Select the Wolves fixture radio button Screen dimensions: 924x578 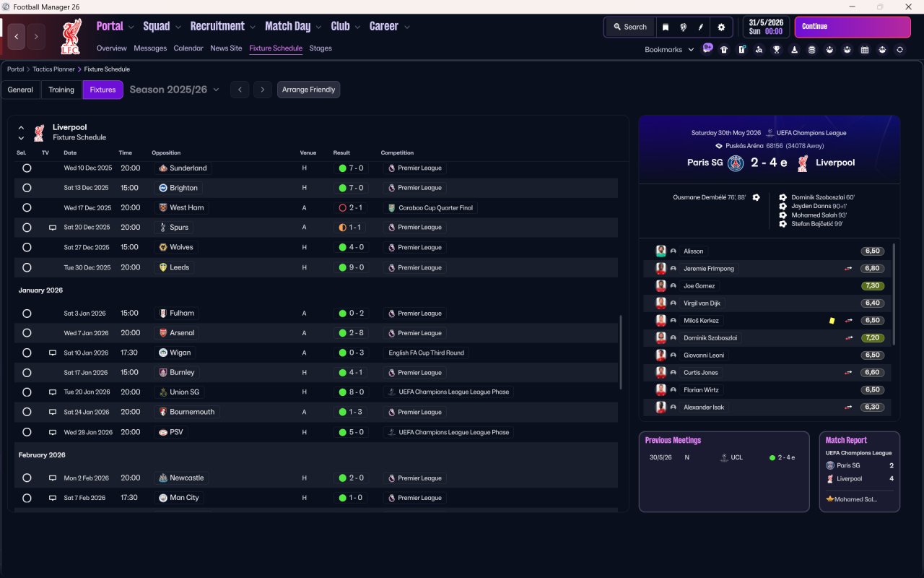(x=27, y=248)
